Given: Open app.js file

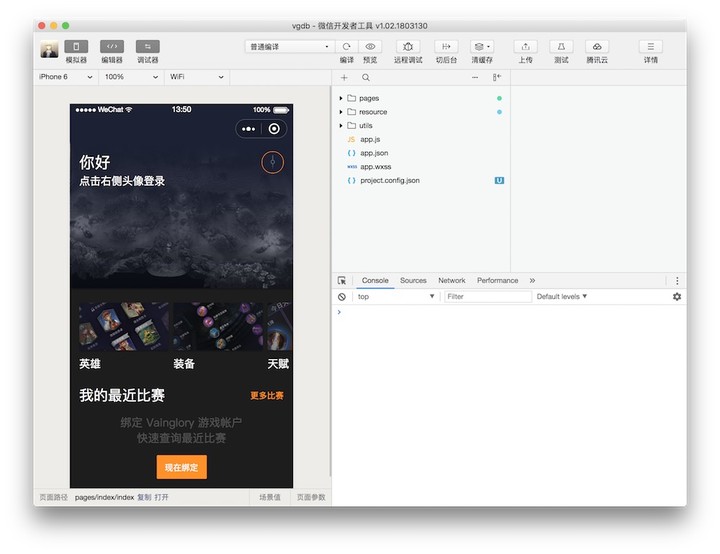Looking at the screenshot, I should click(x=370, y=139).
